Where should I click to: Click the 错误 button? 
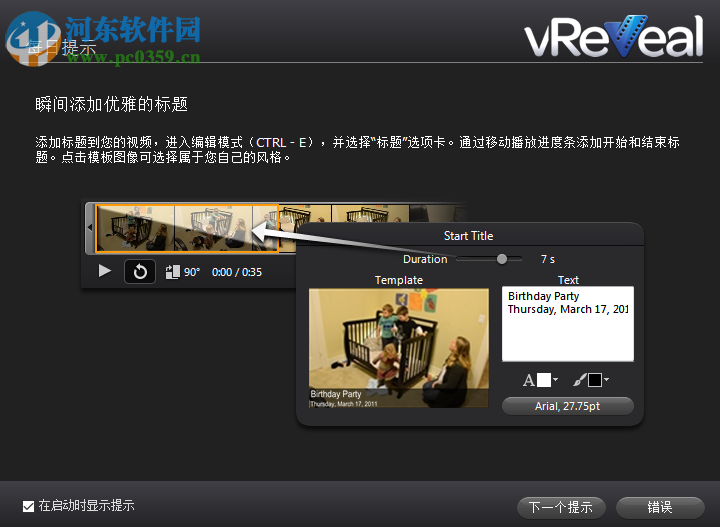[x=660, y=507]
